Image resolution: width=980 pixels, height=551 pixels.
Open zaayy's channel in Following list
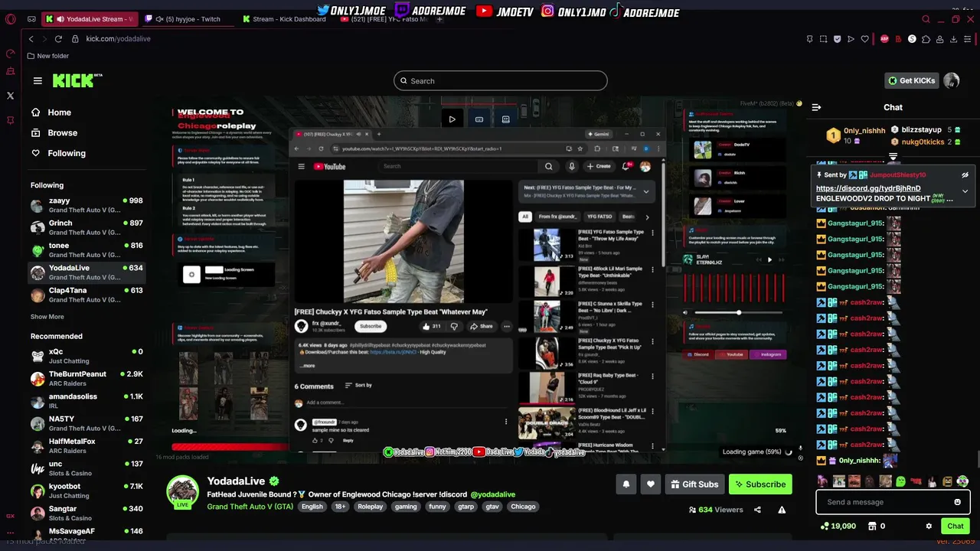pyautogui.click(x=87, y=205)
